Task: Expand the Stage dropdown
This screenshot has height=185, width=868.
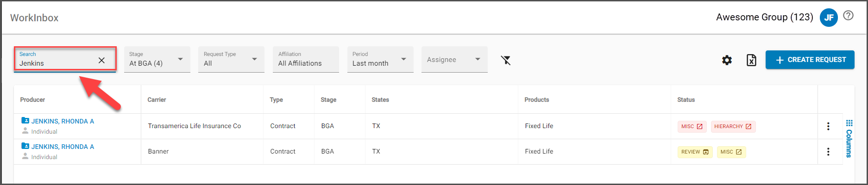Action: pyautogui.click(x=157, y=59)
